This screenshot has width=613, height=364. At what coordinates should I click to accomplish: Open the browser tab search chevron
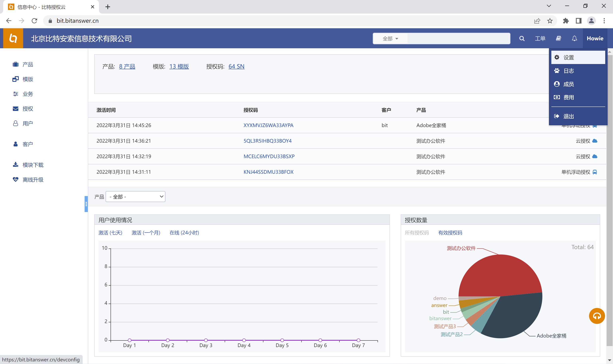pyautogui.click(x=549, y=6)
